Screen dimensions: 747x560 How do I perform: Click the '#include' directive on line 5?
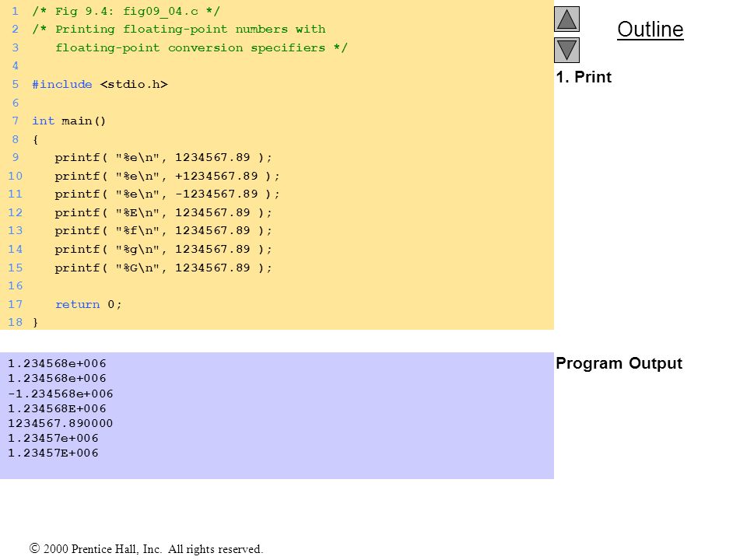coord(62,84)
